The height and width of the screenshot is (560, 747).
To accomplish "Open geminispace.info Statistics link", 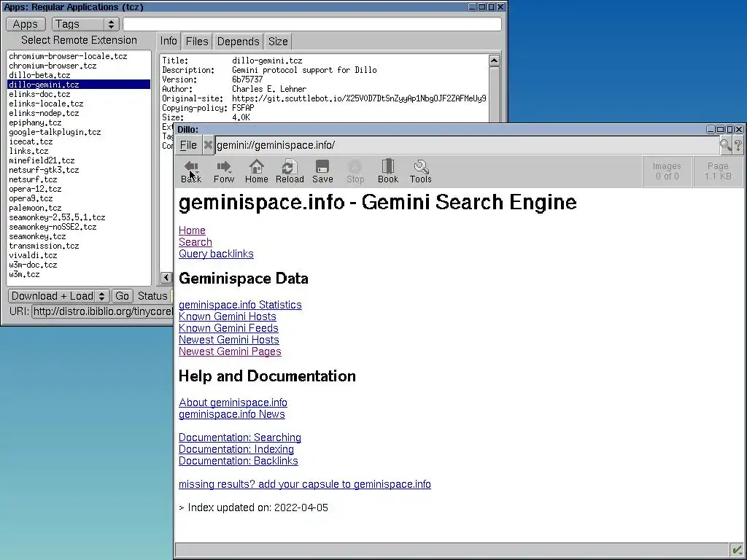I will [x=240, y=305].
